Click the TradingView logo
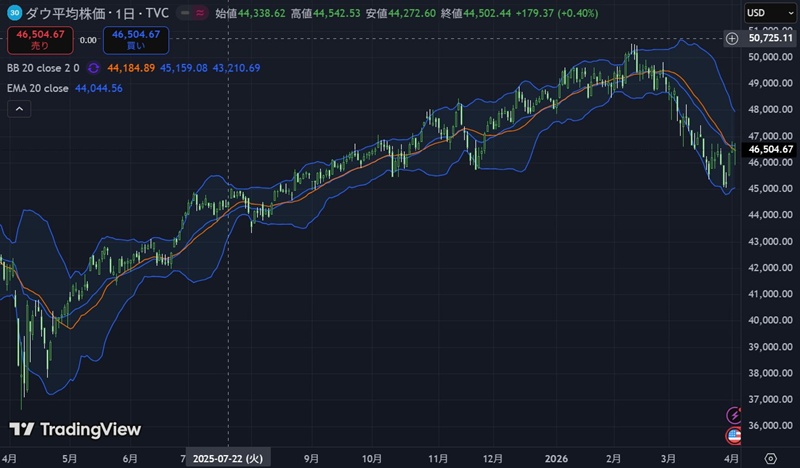 click(75, 429)
